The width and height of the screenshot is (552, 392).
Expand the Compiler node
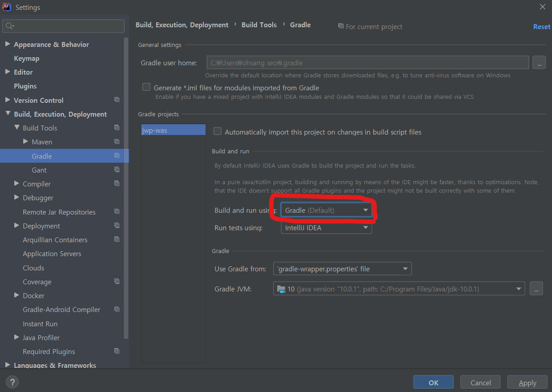click(x=17, y=183)
